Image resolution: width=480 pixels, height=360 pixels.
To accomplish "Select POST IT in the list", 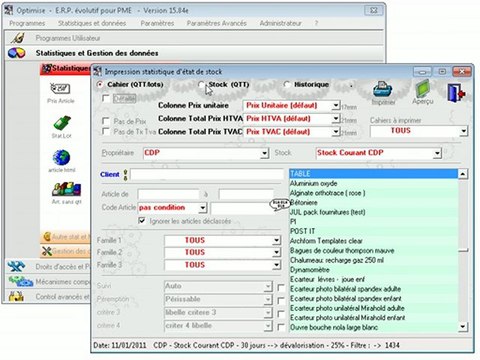I will [373, 231].
